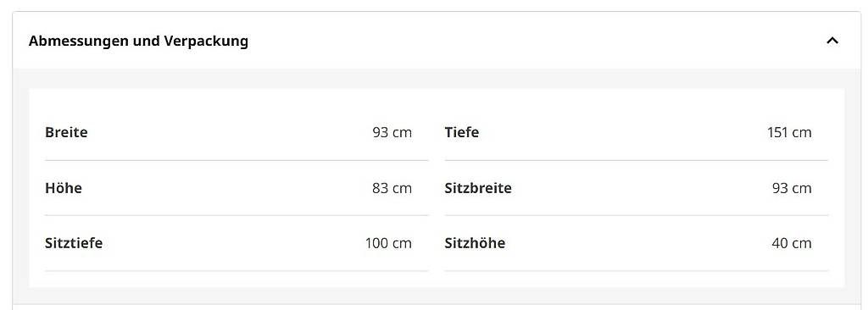Click the Abmessungen und Verpackung heading
The height and width of the screenshot is (310, 868).
tap(138, 41)
